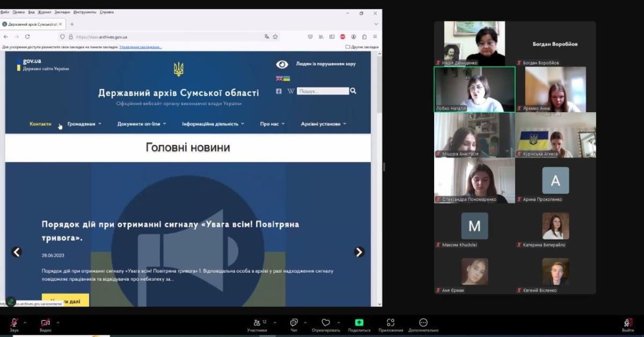Click the Контакти navigation link

pyautogui.click(x=40, y=124)
